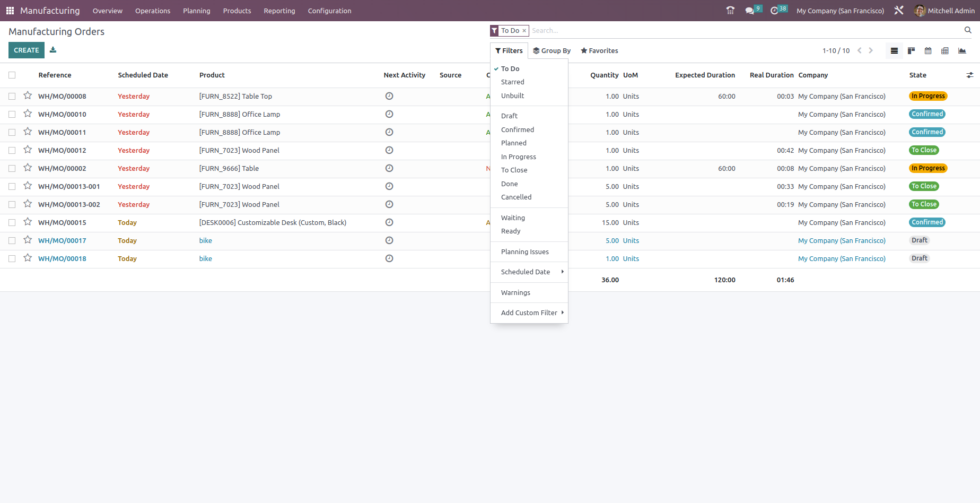Viewport: 980px width, 503px height.
Task: Click Mitchell Admin user avatar
Action: pyautogui.click(x=920, y=11)
